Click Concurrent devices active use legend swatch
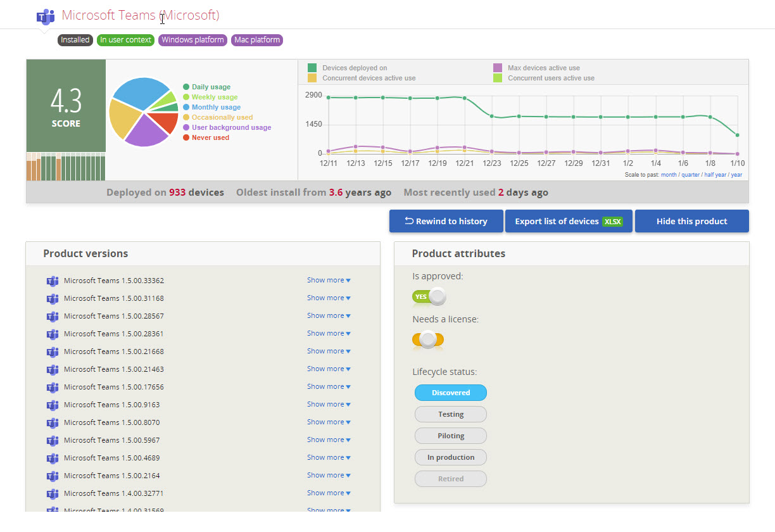The height and width of the screenshot is (532, 775). click(312, 78)
